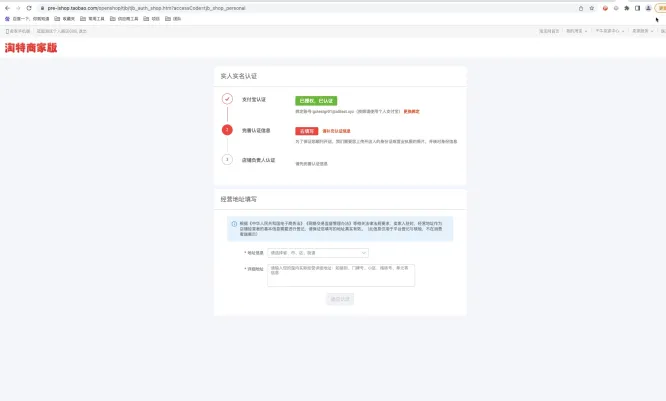
Task: Open the Chrome profile avatar
Action: (x=649, y=8)
